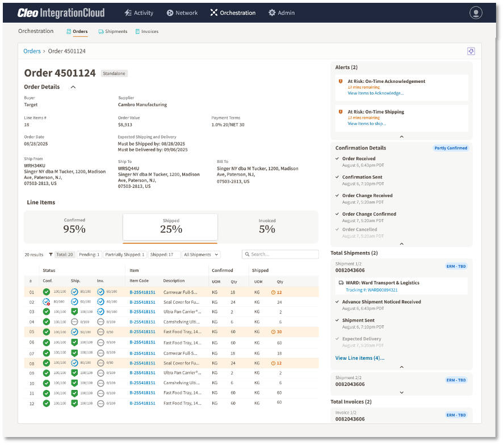Click the partial invoice status icon in row 01
Image resolution: width=504 pixels, height=445 pixels.
click(x=100, y=292)
